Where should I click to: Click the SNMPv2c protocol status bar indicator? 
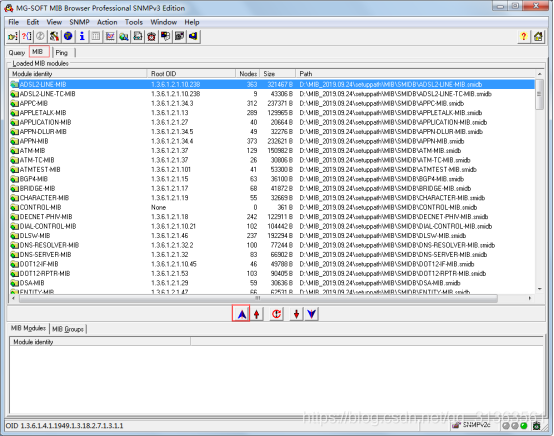471,425
